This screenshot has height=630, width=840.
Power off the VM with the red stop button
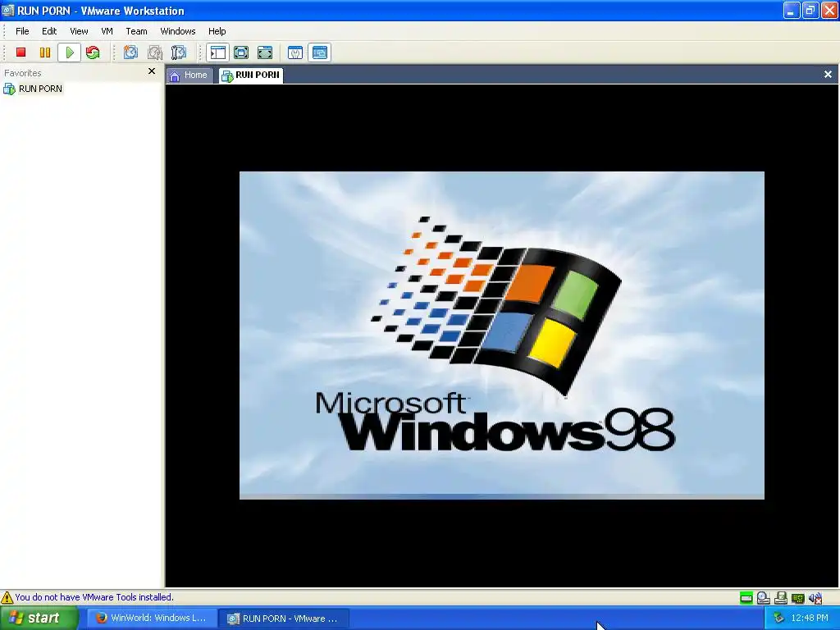click(x=21, y=52)
